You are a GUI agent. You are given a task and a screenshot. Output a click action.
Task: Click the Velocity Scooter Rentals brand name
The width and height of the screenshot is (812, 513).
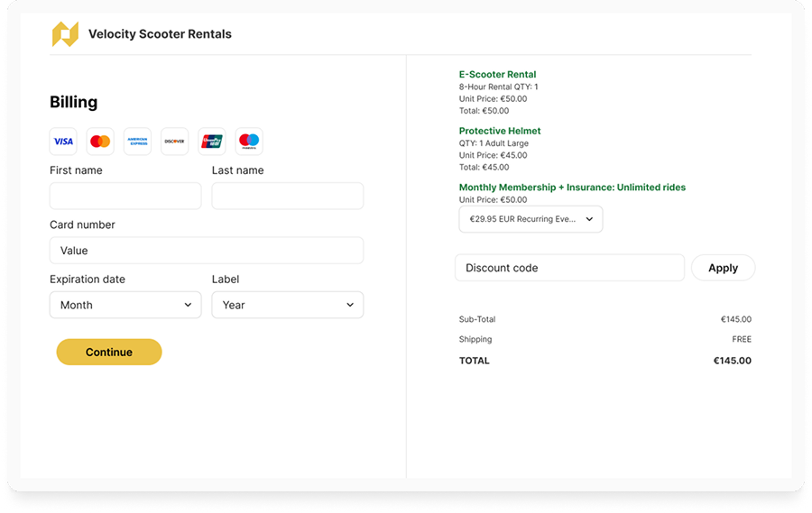pyautogui.click(x=160, y=34)
